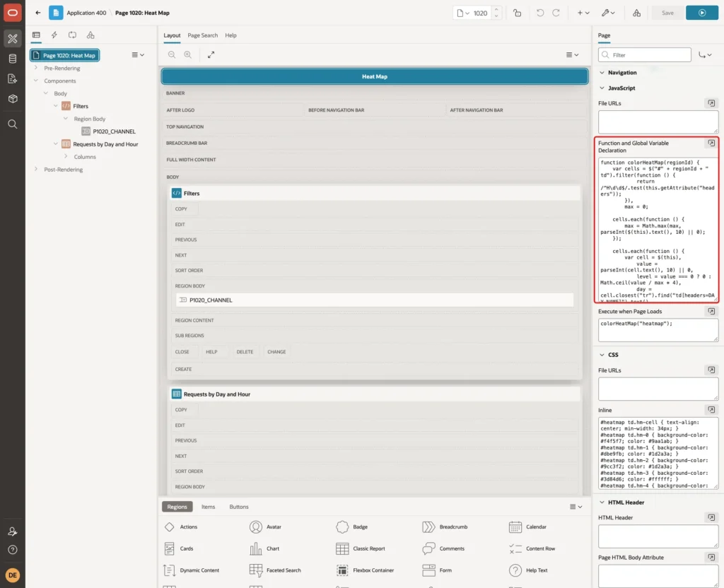724x588 pixels.
Task: Select the Regions gallery tab
Action: pyautogui.click(x=177, y=507)
